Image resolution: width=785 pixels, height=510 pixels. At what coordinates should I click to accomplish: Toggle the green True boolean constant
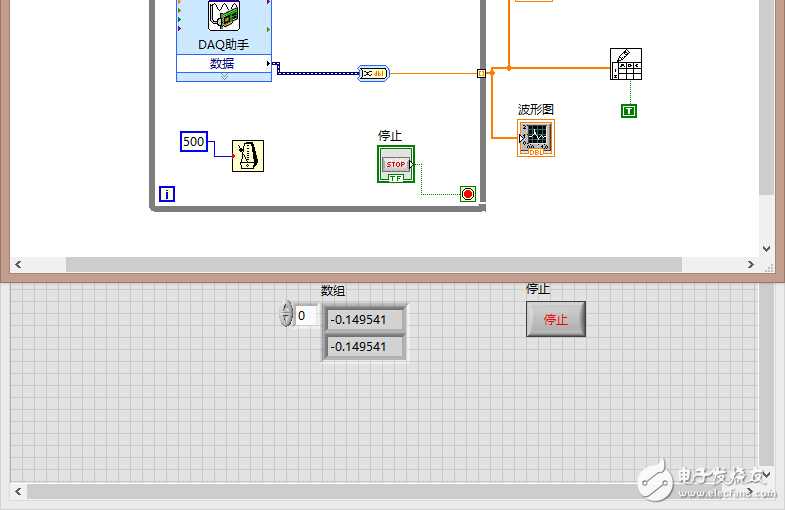[x=629, y=111]
